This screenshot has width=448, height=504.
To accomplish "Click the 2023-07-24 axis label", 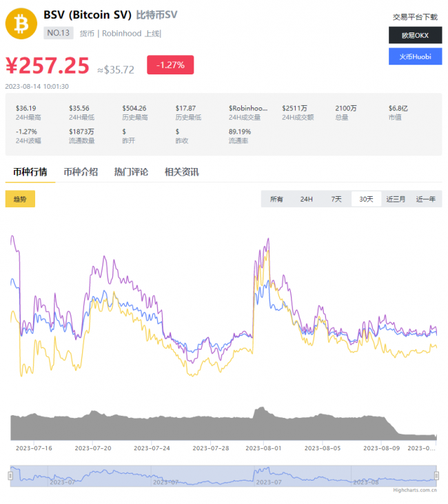I will [152, 448].
